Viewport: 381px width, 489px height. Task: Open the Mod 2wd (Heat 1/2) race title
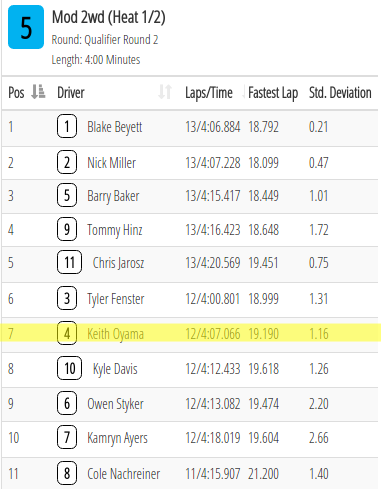coord(109,17)
